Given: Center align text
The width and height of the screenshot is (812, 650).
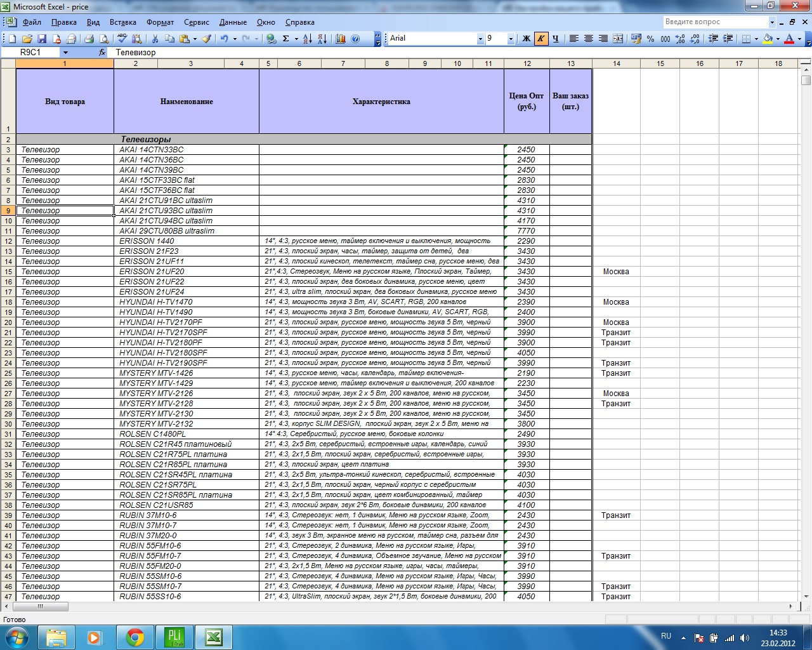Looking at the screenshot, I should 589,39.
